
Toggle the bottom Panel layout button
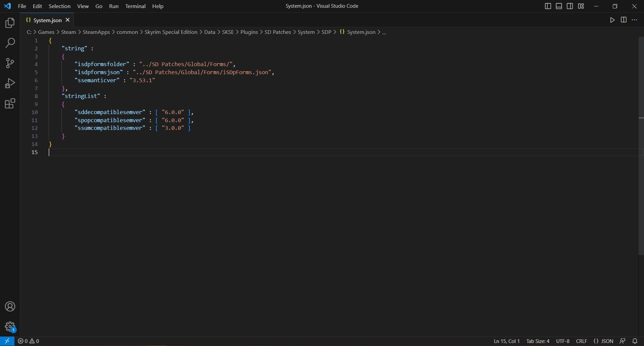[559, 6]
